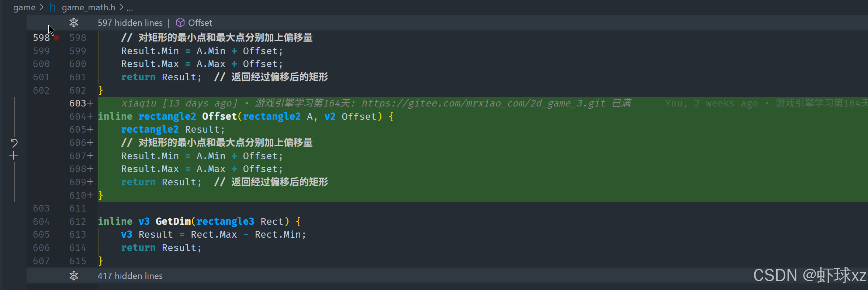Expand the 597 hidden lines fold icon
Screen dimensions: 868x290
click(74, 23)
